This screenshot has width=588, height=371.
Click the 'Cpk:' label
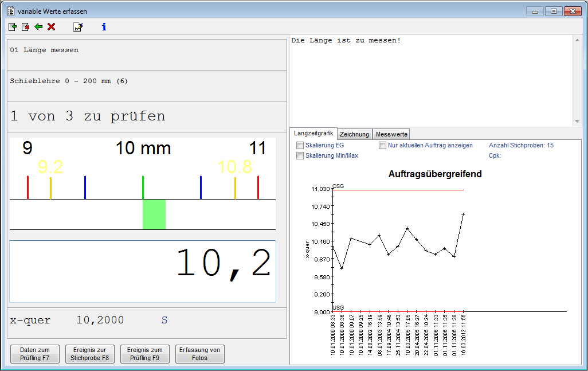[x=495, y=155]
